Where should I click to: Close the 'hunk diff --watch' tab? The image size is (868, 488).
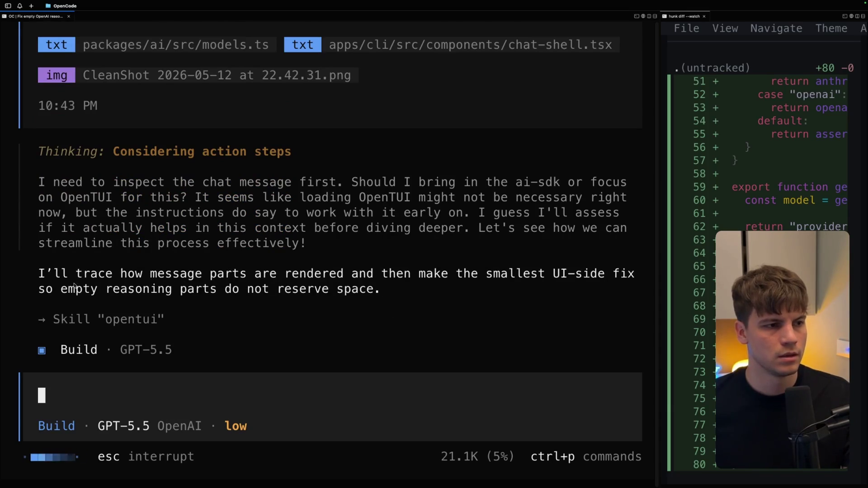pyautogui.click(x=704, y=16)
